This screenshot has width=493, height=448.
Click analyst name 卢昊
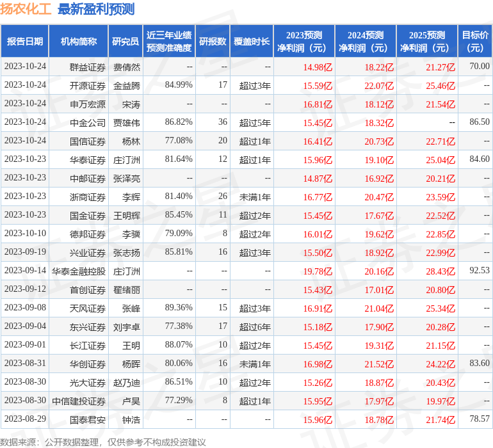click(131, 401)
